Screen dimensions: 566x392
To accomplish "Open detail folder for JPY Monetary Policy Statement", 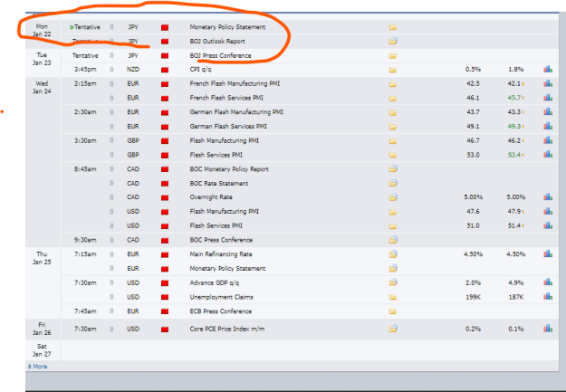I will [393, 27].
